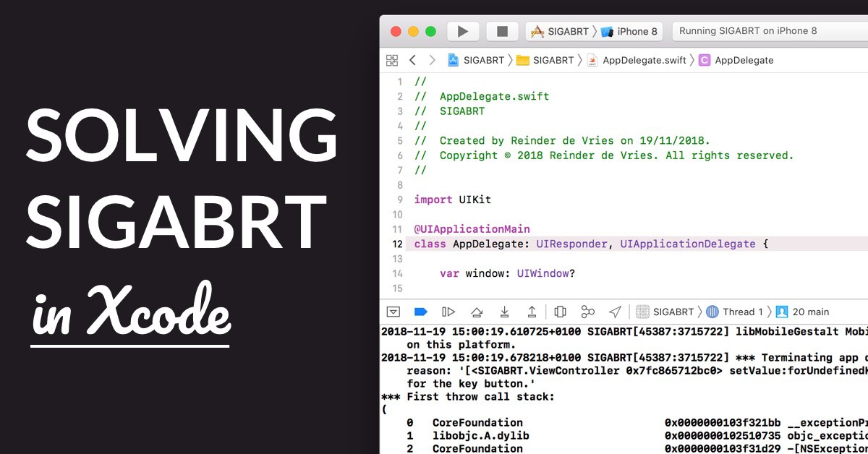868x454 pixels.
Task: Click the @UIApplicationMain attribute
Action: pyautogui.click(x=472, y=229)
